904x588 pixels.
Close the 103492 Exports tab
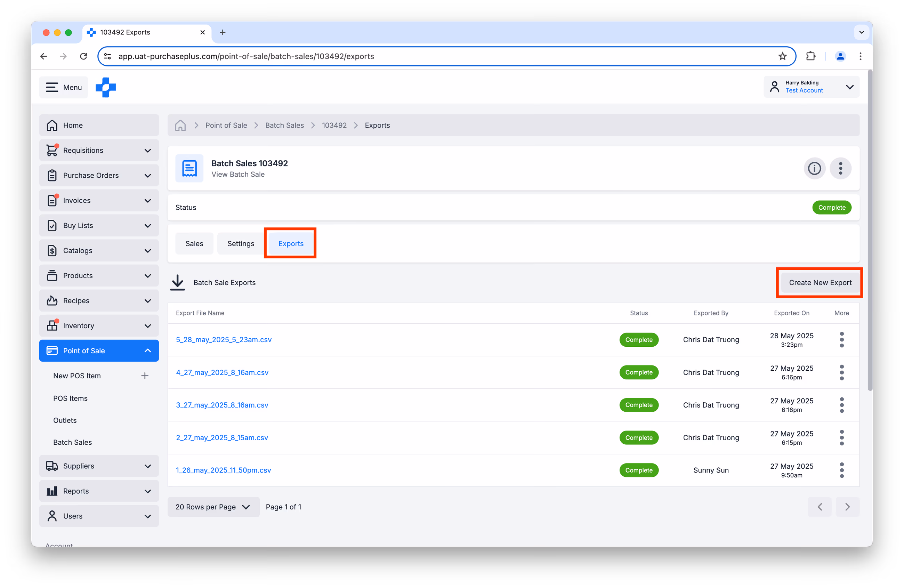pyautogui.click(x=202, y=32)
